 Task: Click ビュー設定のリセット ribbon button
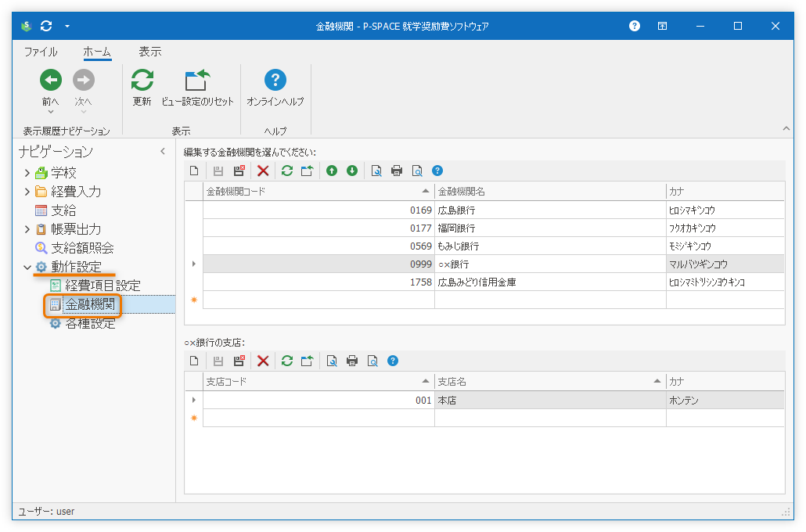(198, 88)
